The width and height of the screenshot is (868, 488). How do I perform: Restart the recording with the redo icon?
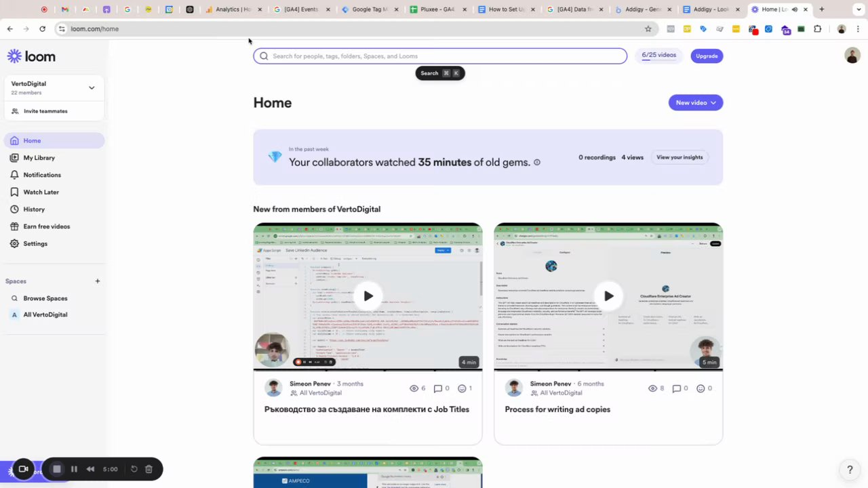click(134, 469)
